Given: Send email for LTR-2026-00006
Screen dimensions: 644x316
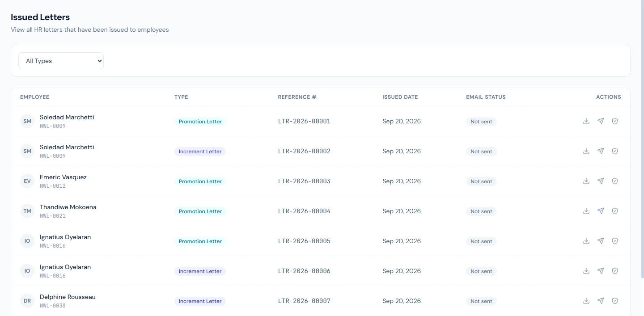Looking at the screenshot, I should point(601,271).
